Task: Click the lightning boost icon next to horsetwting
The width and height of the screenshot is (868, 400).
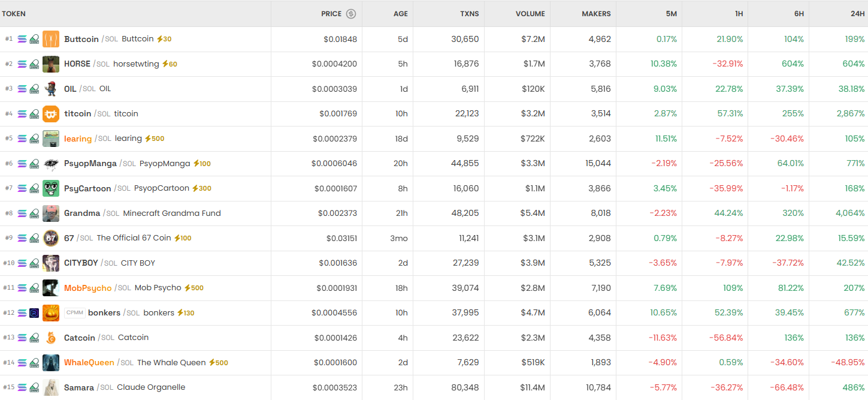Action: (165, 64)
